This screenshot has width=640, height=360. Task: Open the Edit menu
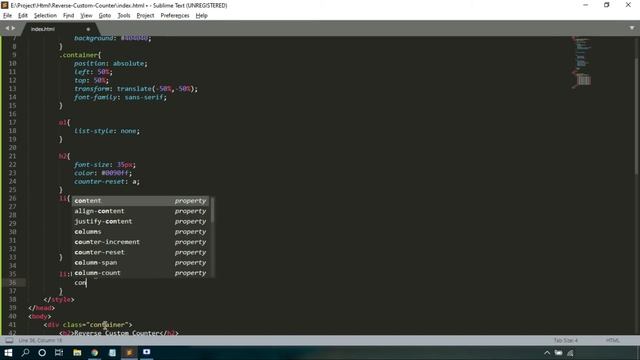23,16
